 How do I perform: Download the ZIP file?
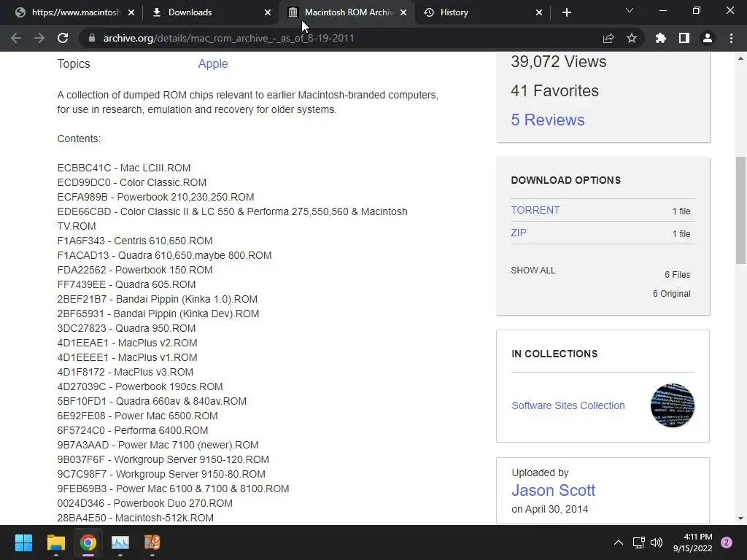[519, 233]
